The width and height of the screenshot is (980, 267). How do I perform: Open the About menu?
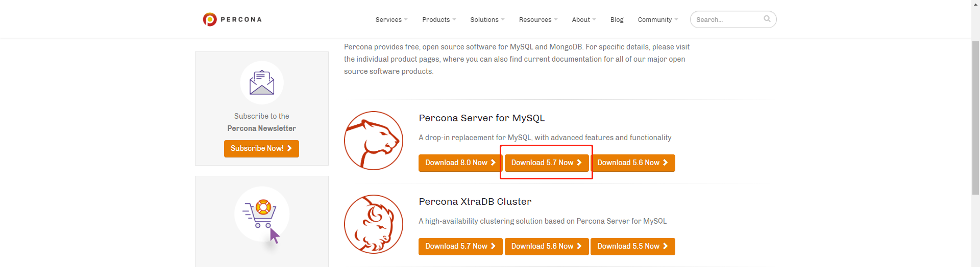583,20
